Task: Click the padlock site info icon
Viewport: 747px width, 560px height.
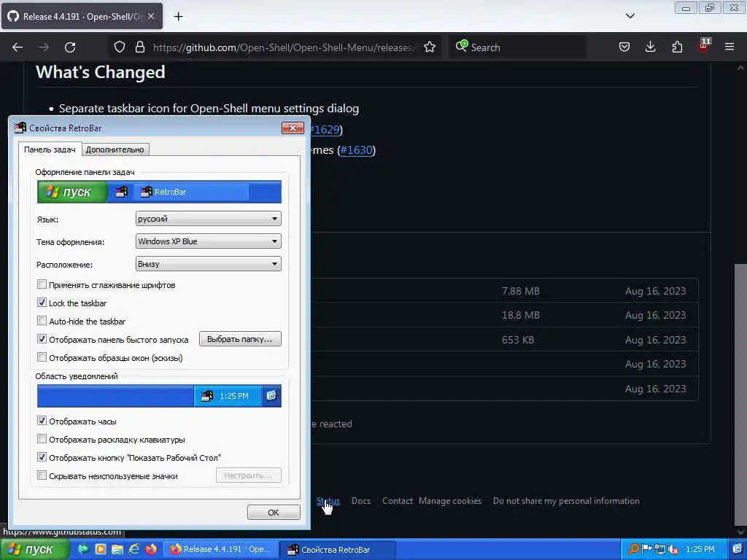Action: (x=139, y=47)
